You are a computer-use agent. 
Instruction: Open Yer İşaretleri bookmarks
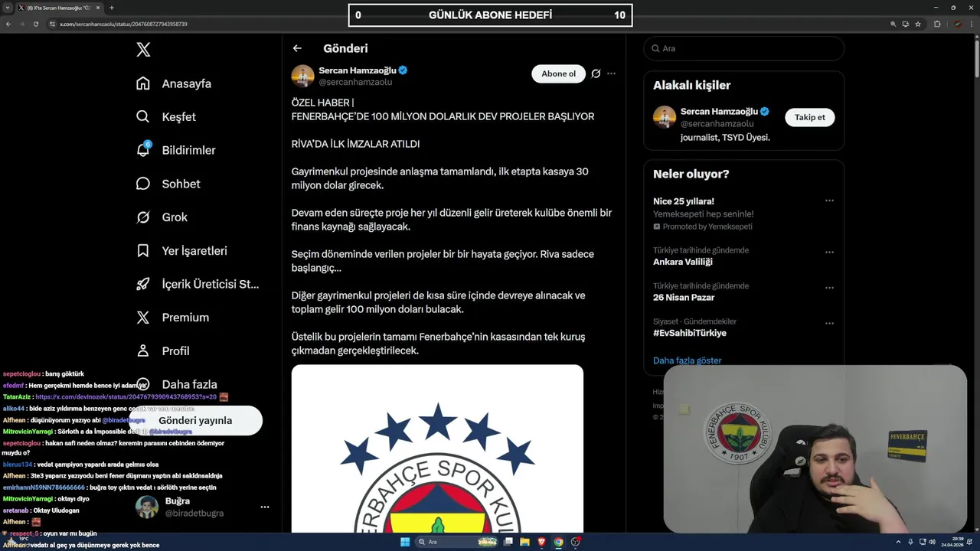point(181,251)
